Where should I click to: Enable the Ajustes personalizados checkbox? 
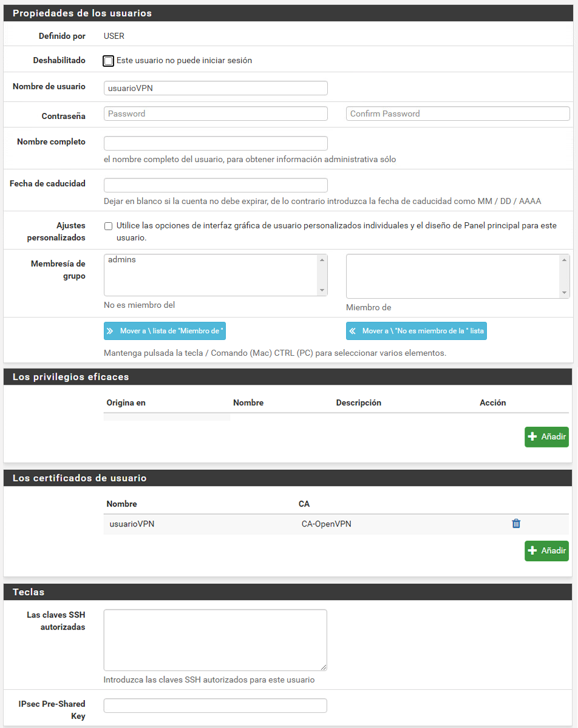tap(109, 226)
